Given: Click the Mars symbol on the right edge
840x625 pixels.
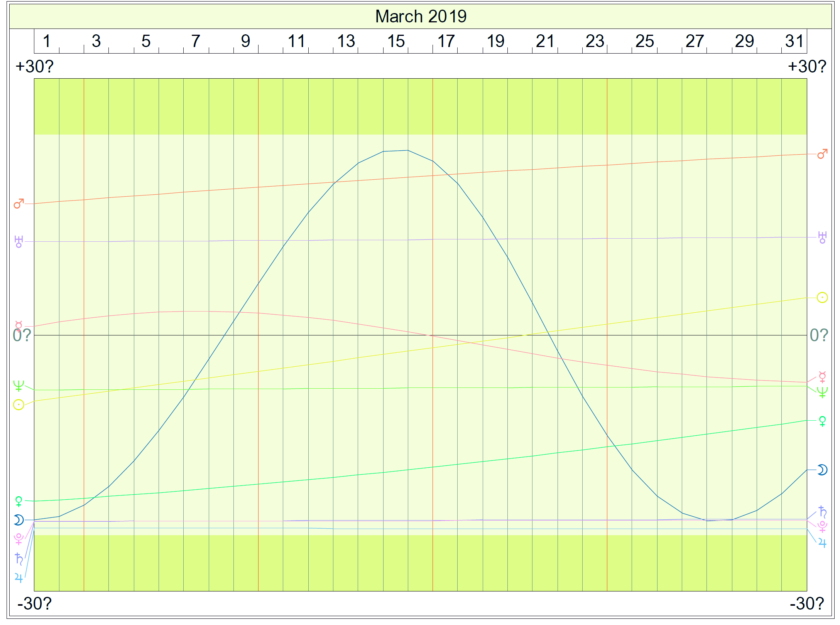Looking at the screenshot, I should click(822, 154).
